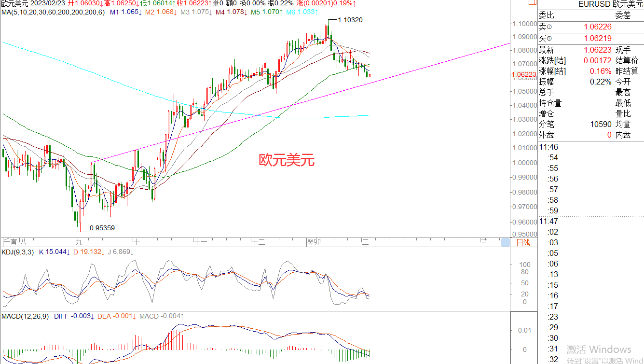Click the 0.95359 low price label

point(102,228)
